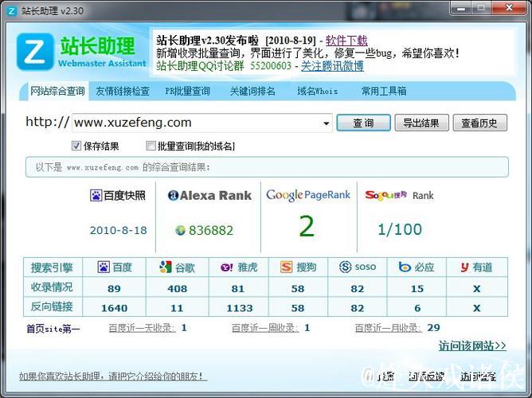Viewport: 532px width, 398px height.
Task: Click Google's indexed count 408
Action: tap(177, 288)
